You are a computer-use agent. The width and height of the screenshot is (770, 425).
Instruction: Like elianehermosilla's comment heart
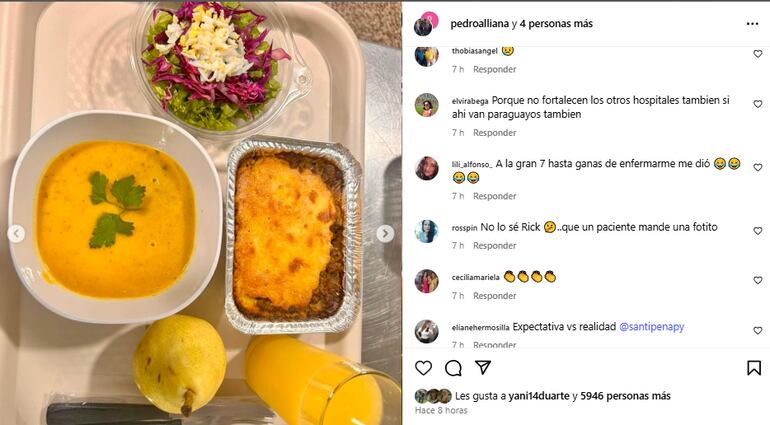pos(758,331)
